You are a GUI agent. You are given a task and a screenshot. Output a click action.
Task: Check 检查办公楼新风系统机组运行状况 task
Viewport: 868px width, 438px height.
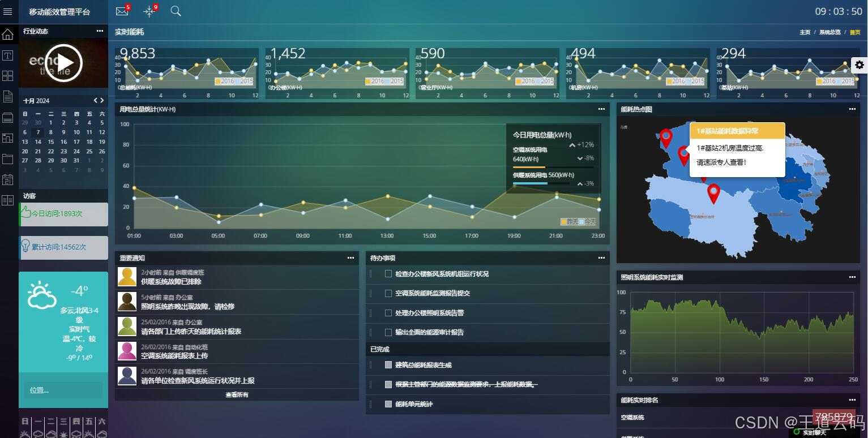(x=388, y=274)
